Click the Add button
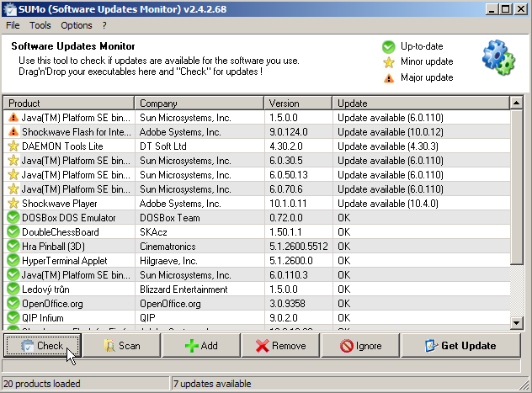This screenshot has height=393, width=532. pos(201,346)
